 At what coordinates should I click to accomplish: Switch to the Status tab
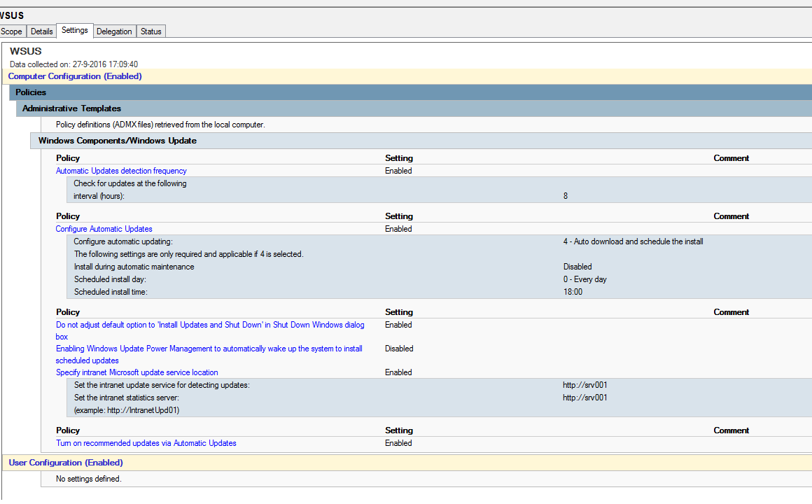point(150,31)
